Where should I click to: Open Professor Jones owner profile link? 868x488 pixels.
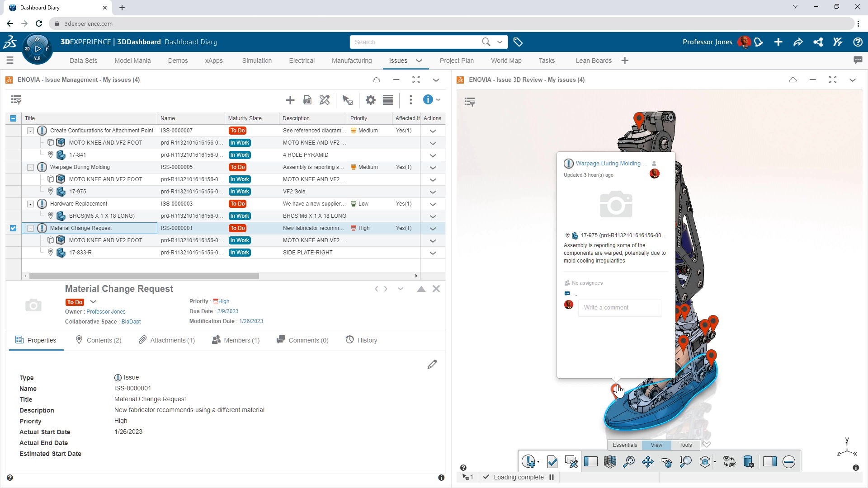click(106, 311)
